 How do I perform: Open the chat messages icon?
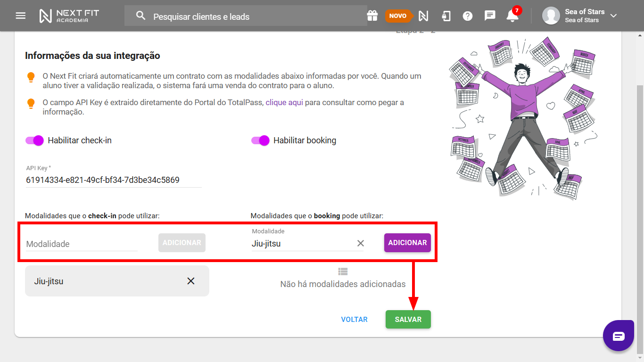click(x=490, y=16)
